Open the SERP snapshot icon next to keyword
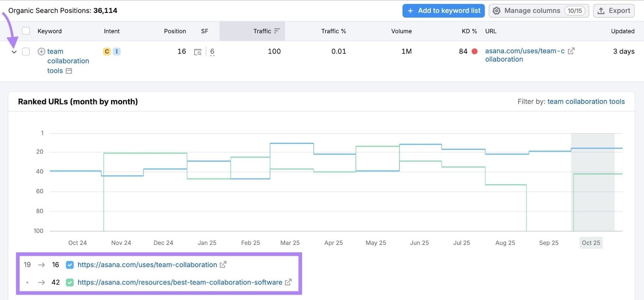 point(69,71)
